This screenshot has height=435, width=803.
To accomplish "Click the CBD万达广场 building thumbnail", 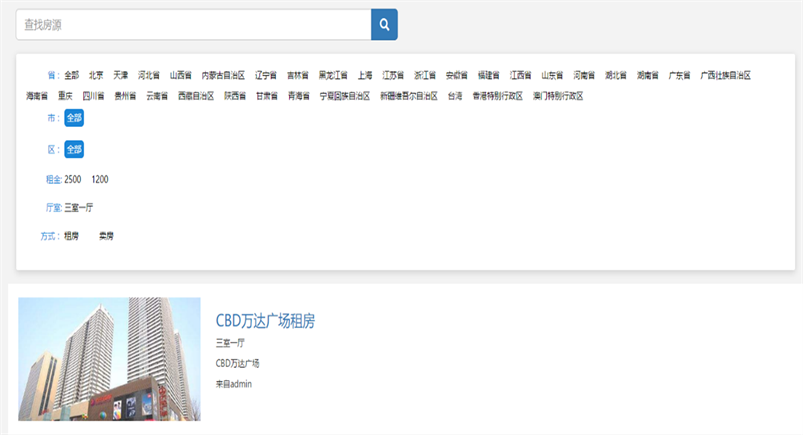I will tap(109, 359).
